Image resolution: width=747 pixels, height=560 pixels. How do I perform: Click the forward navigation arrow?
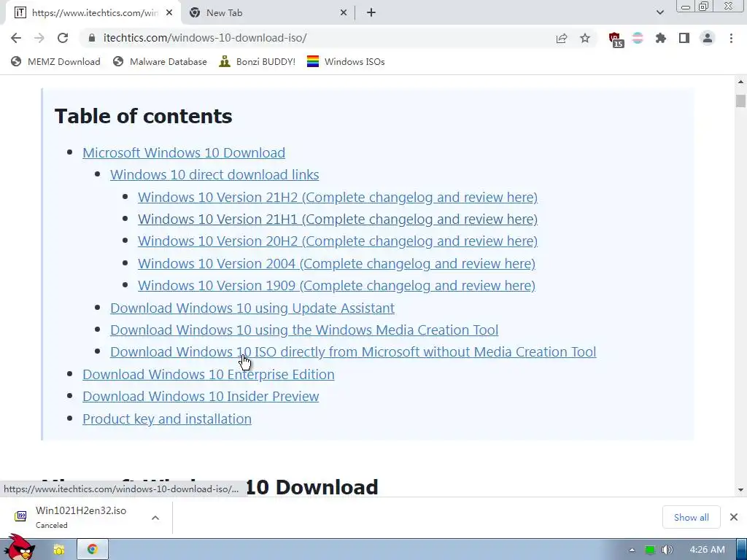(x=39, y=38)
